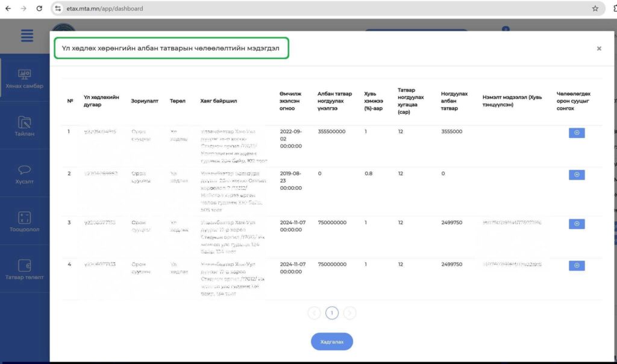Open Хянах самбар dashboard in sidebar
The height and width of the screenshot is (364, 617).
click(x=25, y=79)
